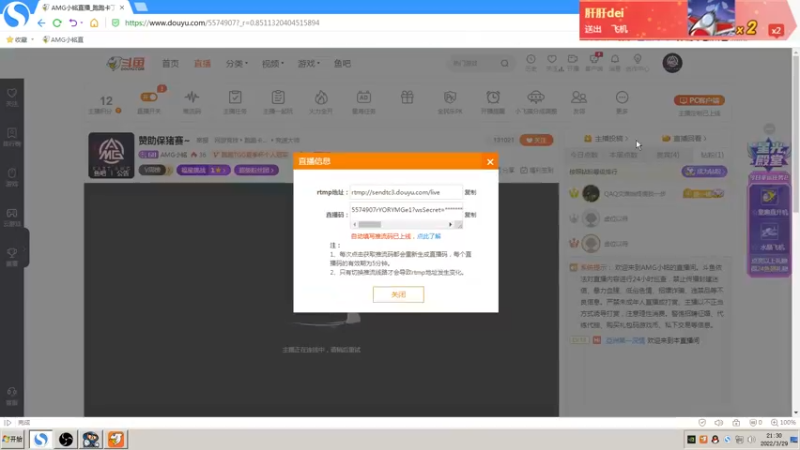Open the notification bell icon
Screen dimensions: 800x450
pyautogui.click(x=615, y=60)
